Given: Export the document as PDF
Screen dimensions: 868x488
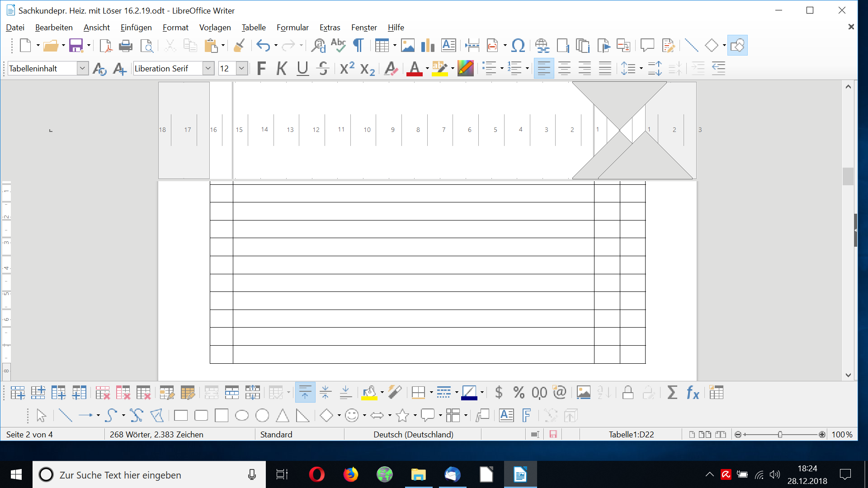Looking at the screenshot, I should (106, 45).
